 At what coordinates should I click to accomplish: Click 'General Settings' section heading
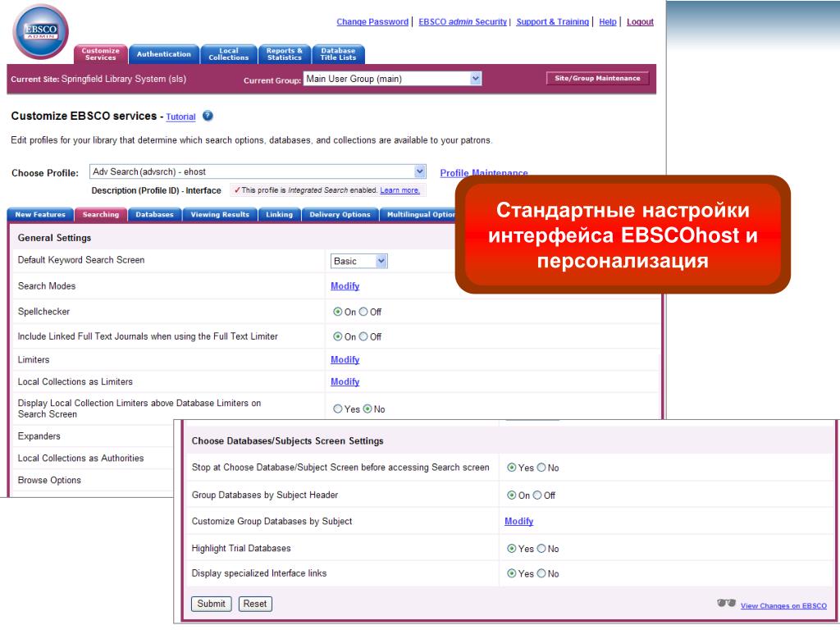[x=54, y=238]
